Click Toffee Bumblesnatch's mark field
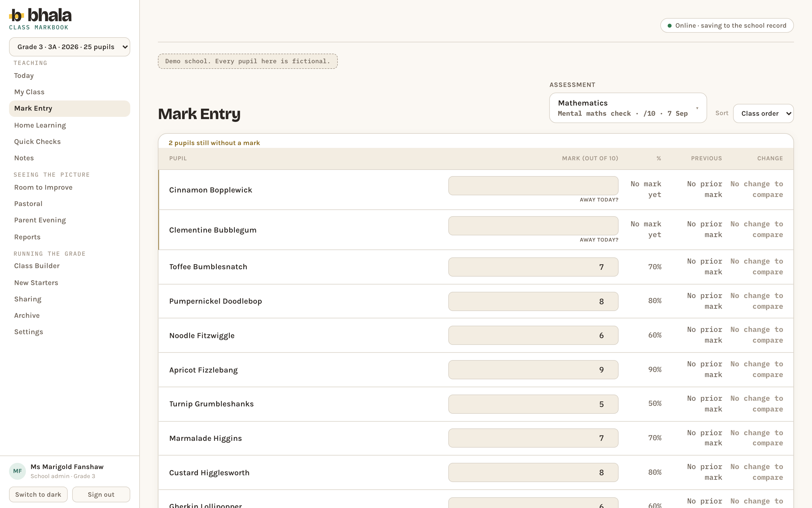Image resolution: width=812 pixels, height=508 pixels. [x=533, y=267]
